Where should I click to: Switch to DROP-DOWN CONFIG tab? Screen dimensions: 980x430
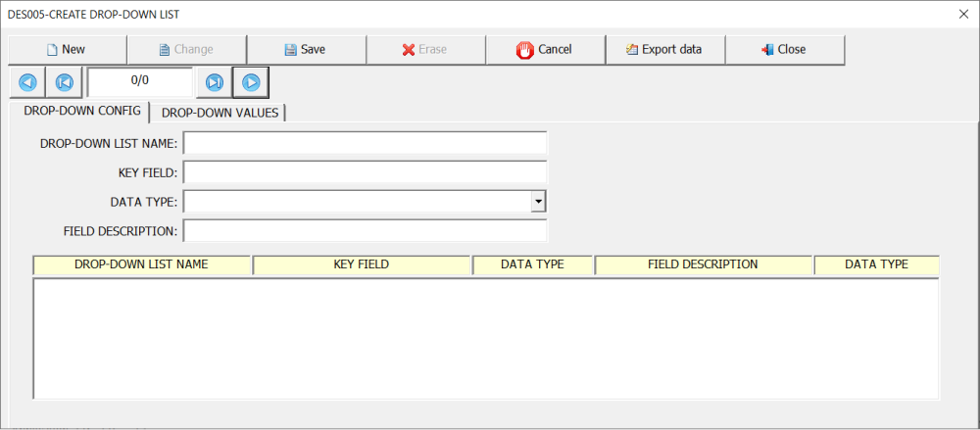pyautogui.click(x=79, y=112)
